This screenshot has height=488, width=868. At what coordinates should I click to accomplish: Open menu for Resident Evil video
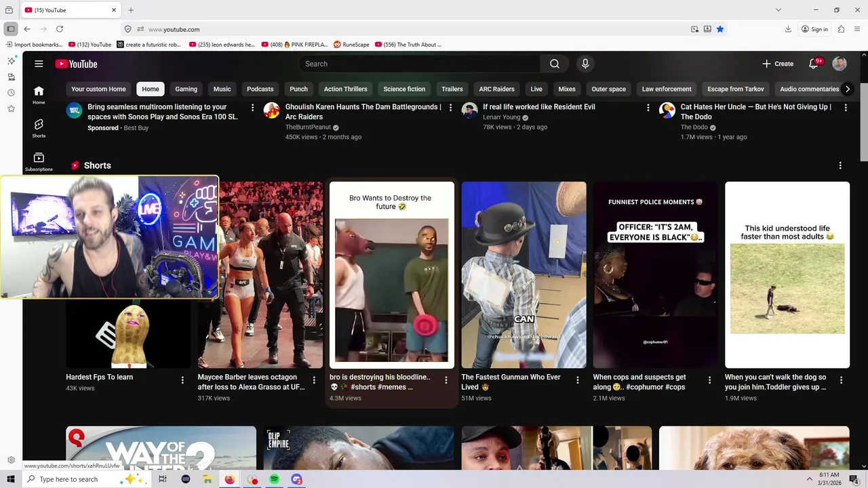648,108
